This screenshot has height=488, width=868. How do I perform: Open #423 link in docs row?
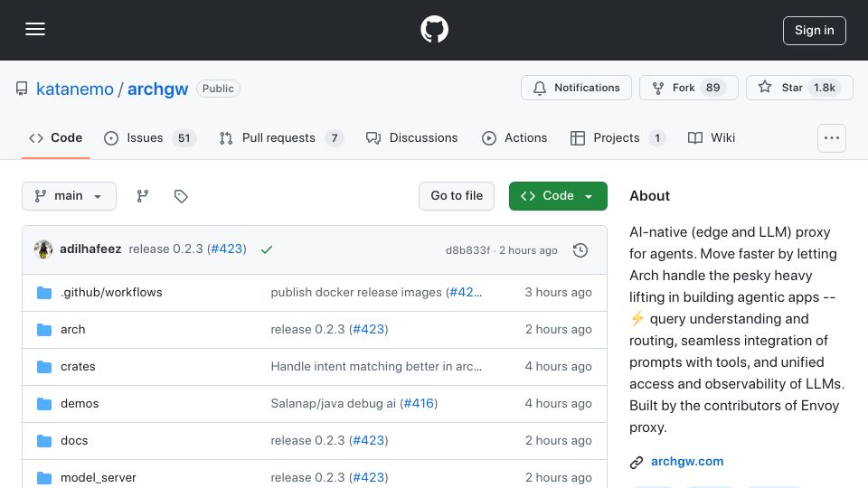click(x=368, y=440)
